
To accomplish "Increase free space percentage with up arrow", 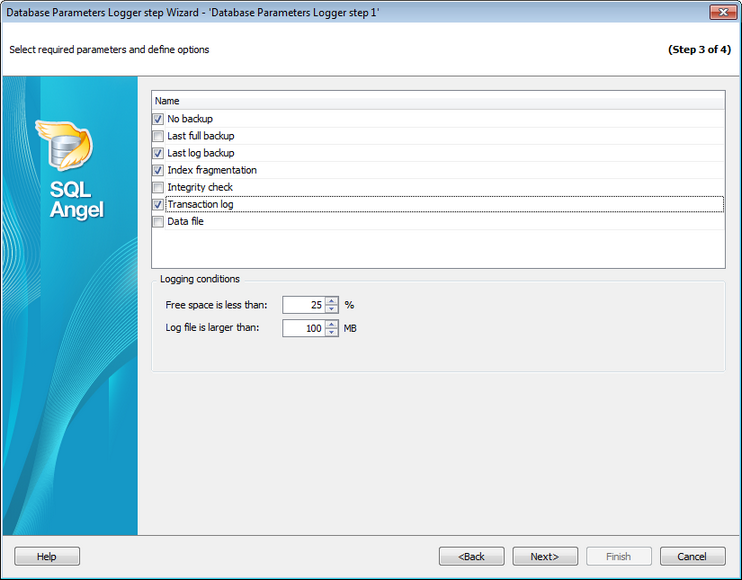I will click(332, 301).
